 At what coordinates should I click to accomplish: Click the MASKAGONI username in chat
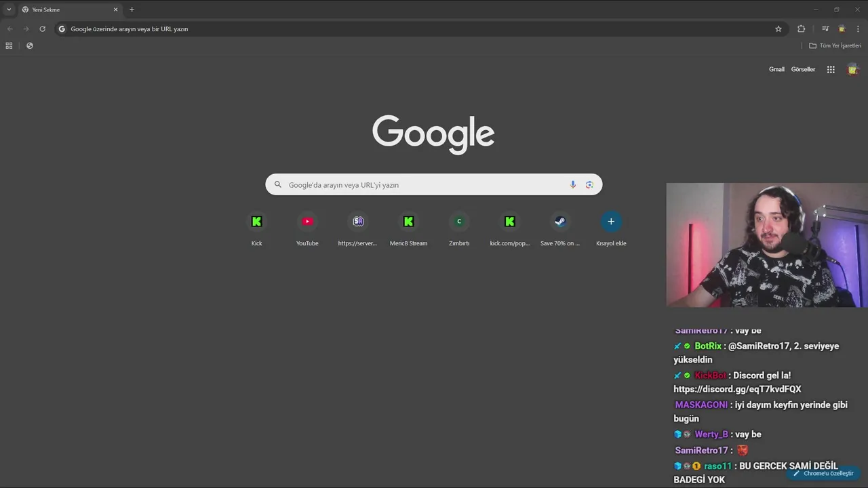pyautogui.click(x=701, y=405)
